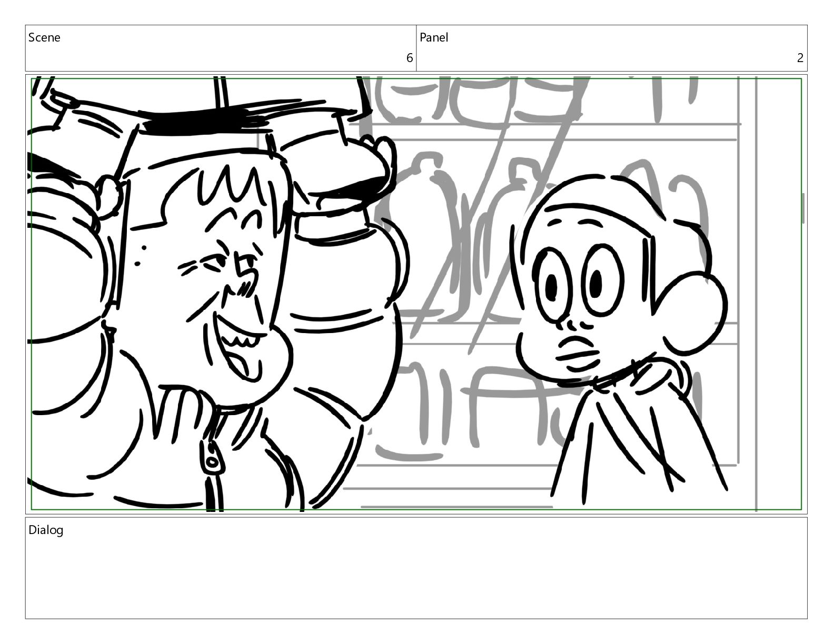
Task: Click the Dialog label text
Action: point(46,530)
